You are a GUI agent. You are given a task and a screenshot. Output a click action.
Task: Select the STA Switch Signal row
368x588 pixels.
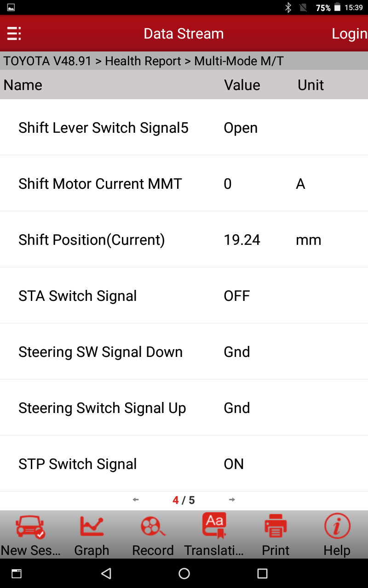(x=184, y=296)
